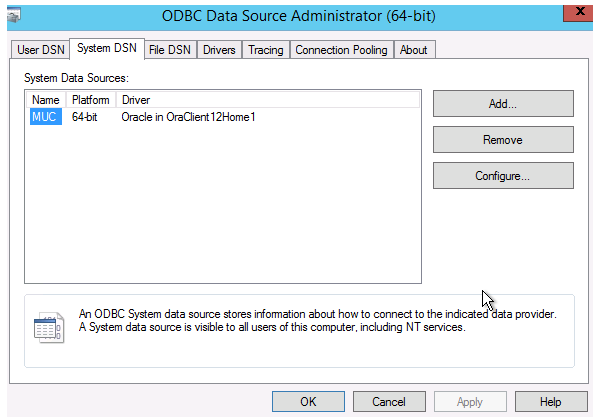The height and width of the screenshot is (420, 596).
Task: View the About tab
Action: pos(414,50)
